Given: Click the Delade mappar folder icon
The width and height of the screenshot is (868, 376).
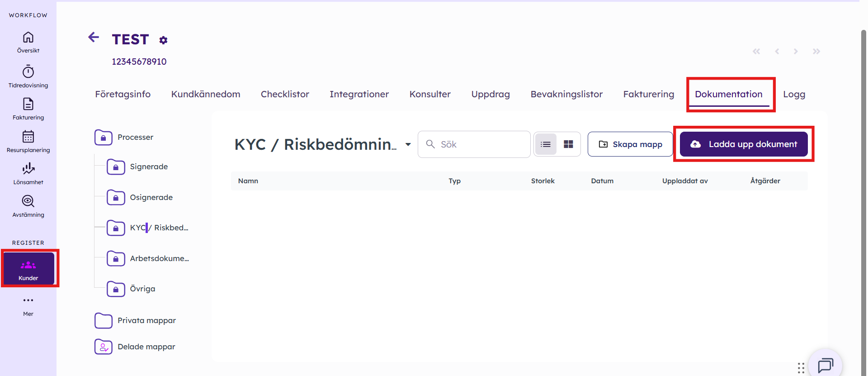Looking at the screenshot, I should pos(104,347).
